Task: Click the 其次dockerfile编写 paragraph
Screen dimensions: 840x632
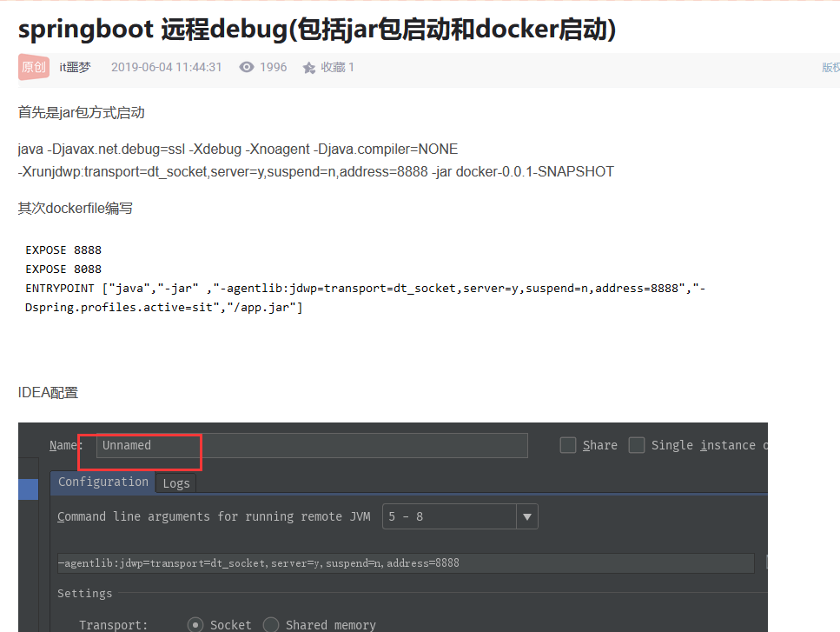Action: tap(75, 208)
